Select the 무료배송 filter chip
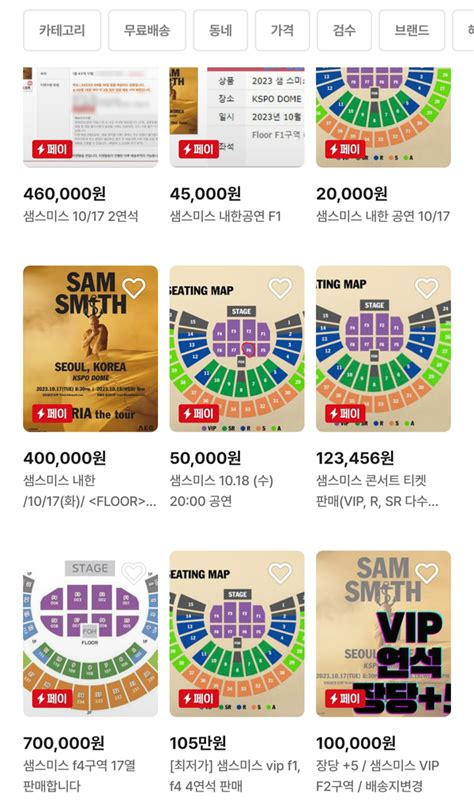 coord(147,30)
